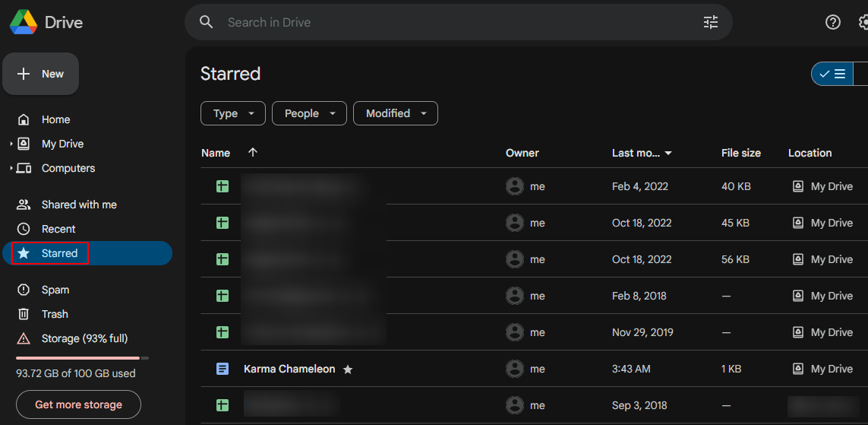Open the Karma Chameleon file
868x425 pixels.
[x=289, y=369]
